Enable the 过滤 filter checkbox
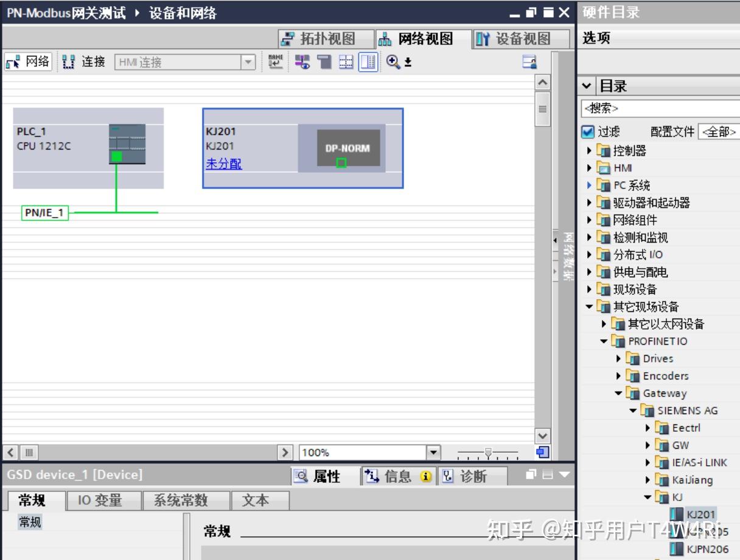 589,132
